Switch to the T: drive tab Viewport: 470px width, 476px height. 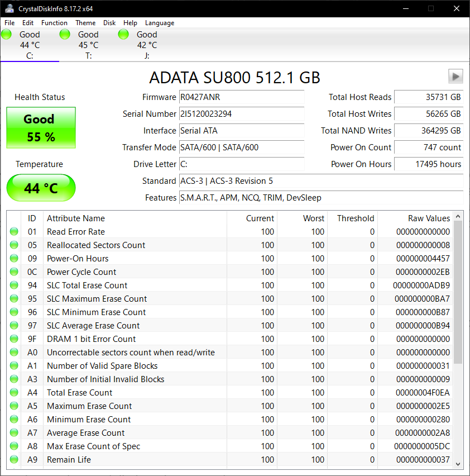pos(88,45)
